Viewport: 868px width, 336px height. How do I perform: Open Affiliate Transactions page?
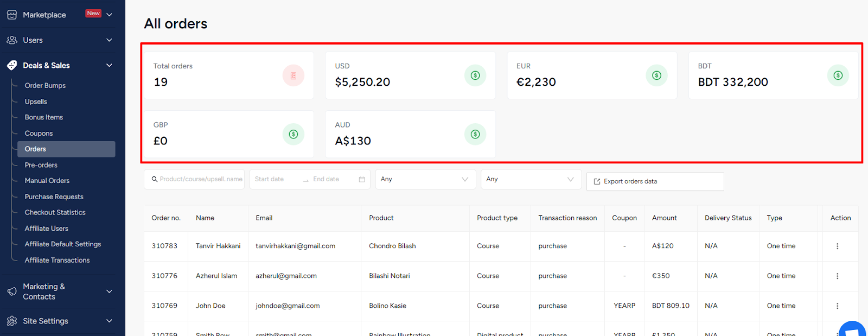point(57,261)
